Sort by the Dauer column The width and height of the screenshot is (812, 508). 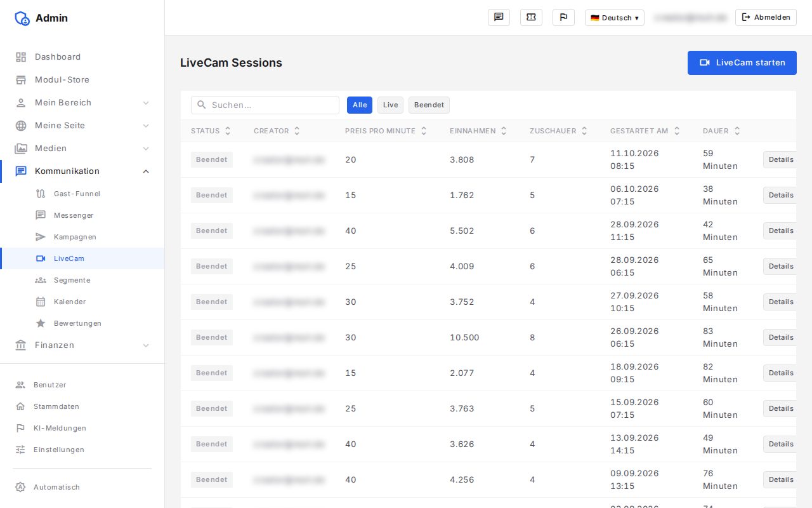(722, 131)
